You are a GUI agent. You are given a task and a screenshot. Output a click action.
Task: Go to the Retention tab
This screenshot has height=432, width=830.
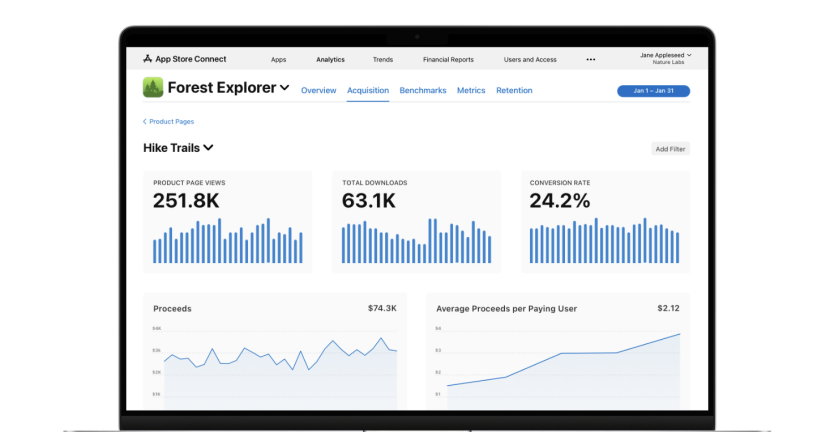(514, 91)
